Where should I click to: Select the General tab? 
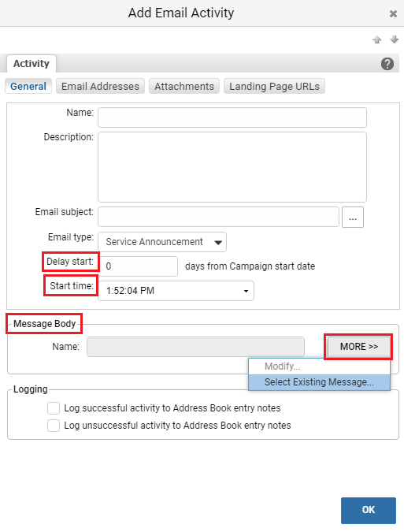pyautogui.click(x=28, y=86)
